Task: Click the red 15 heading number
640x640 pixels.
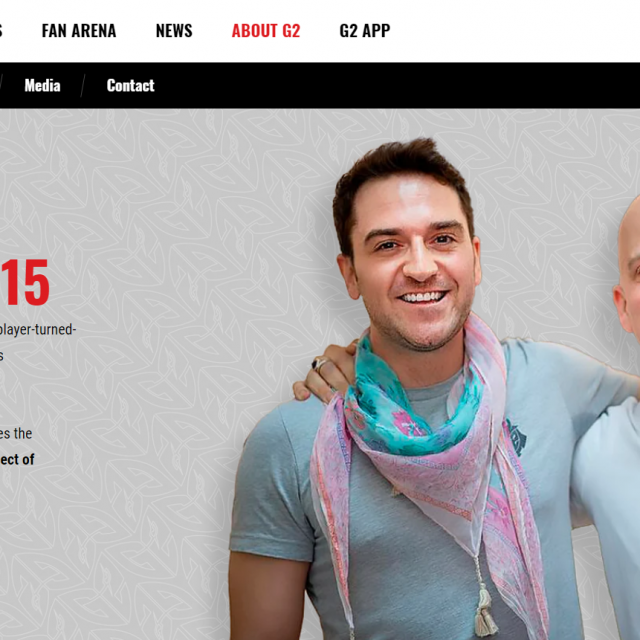Action: 24,282
